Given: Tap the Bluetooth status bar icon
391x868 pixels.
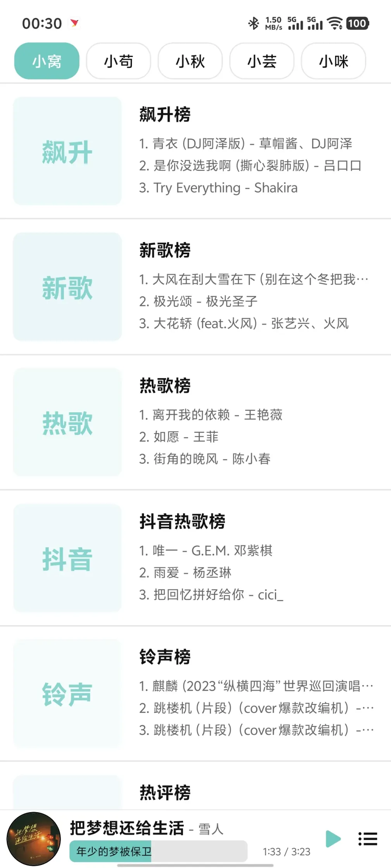Looking at the screenshot, I should 253,23.
